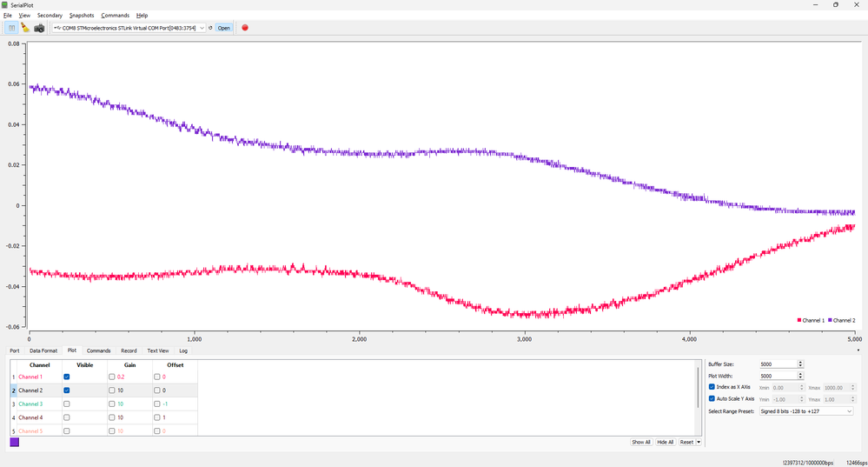
Task: Click the Open port button
Action: click(x=223, y=28)
